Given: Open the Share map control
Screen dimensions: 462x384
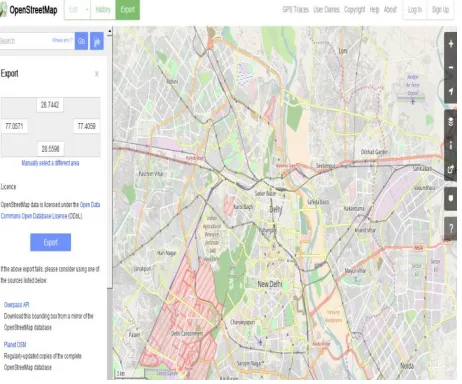Looking at the screenshot, I should (451, 169).
